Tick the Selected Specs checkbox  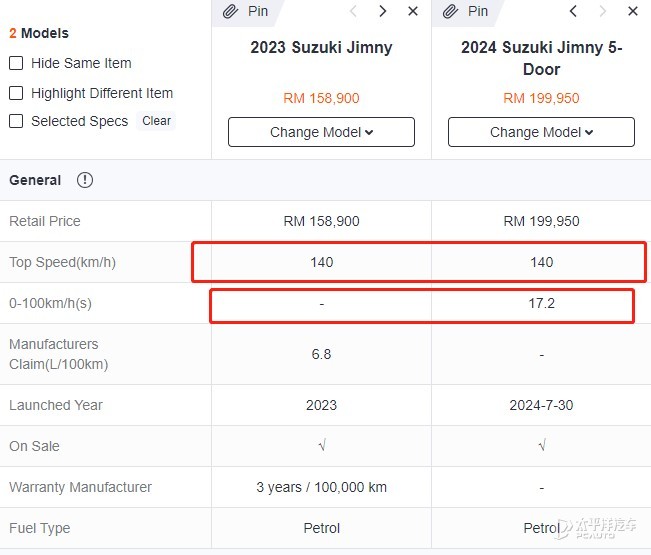tap(16, 121)
